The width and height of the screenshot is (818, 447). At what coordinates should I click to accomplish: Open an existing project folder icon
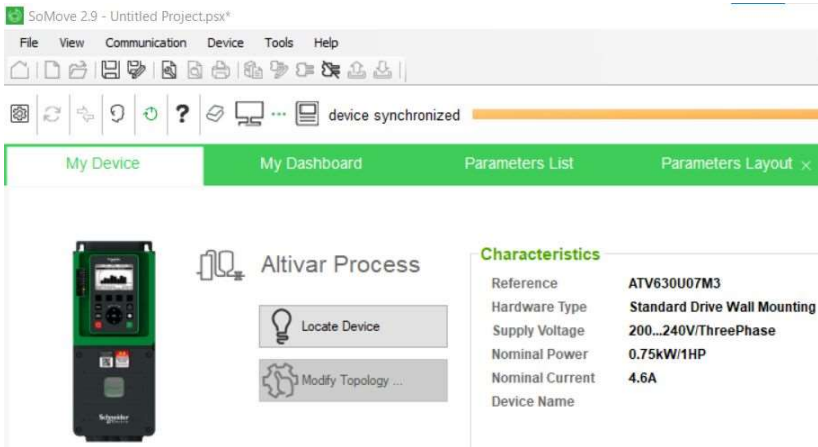tap(78, 70)
